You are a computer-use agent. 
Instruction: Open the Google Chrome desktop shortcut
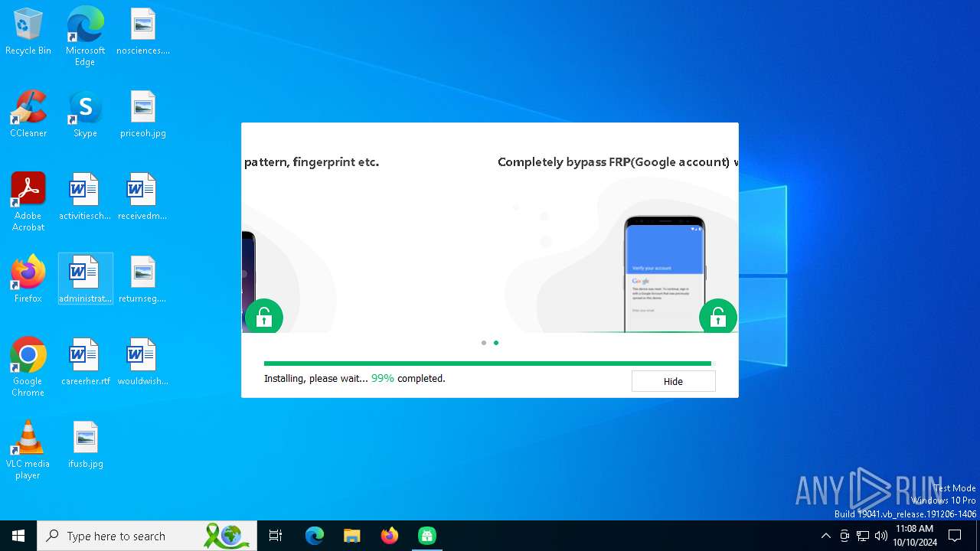pyautogui.click(x=28, y=367)
